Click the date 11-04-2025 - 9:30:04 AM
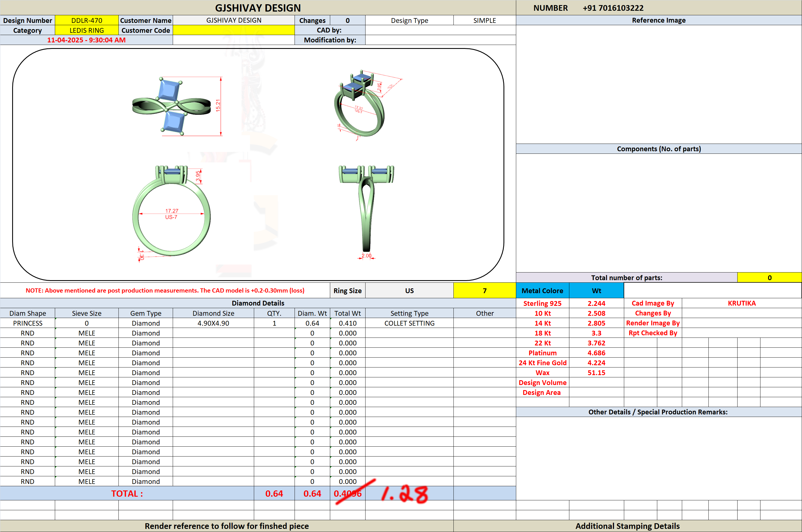802x532 pixels. point(86,40)
